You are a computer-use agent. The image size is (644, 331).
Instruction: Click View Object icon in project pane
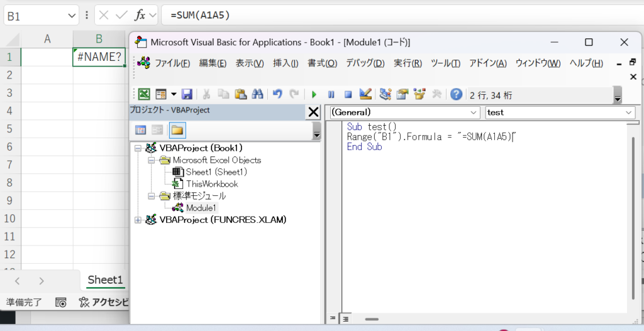[157, 130]
